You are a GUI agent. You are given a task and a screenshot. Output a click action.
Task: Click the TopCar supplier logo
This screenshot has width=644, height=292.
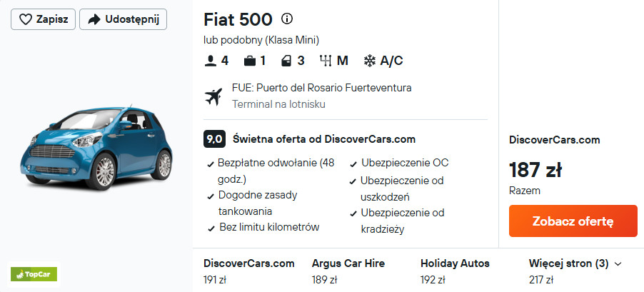(34, 273)
